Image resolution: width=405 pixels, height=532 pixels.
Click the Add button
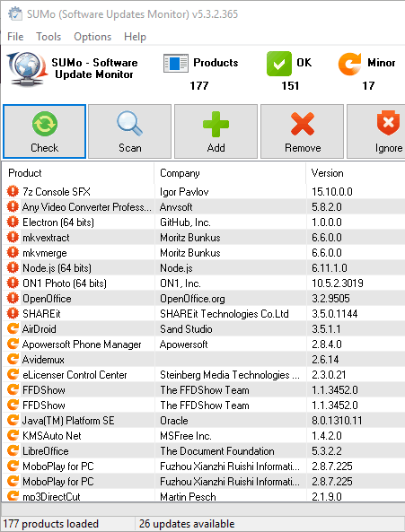click(216, 131)
